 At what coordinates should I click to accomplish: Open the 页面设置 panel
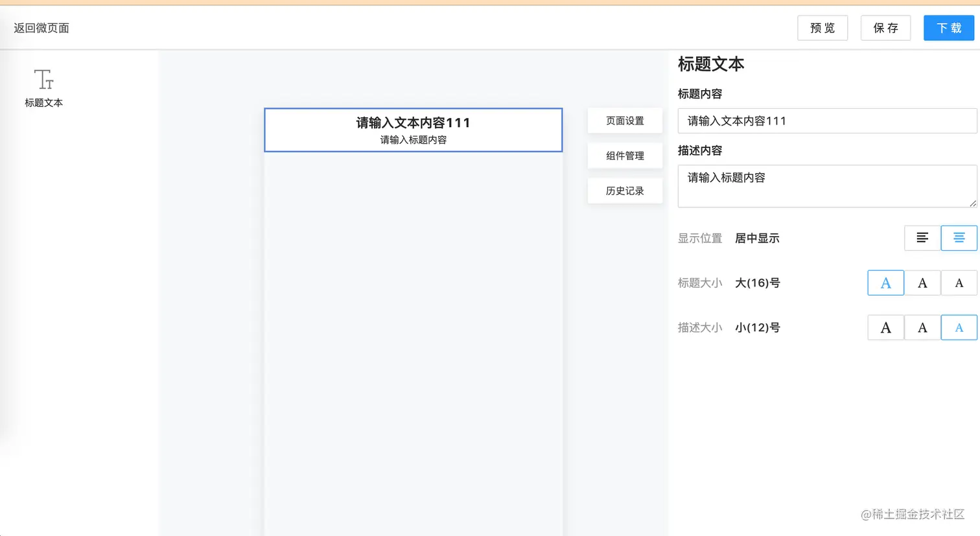[625, 121]
